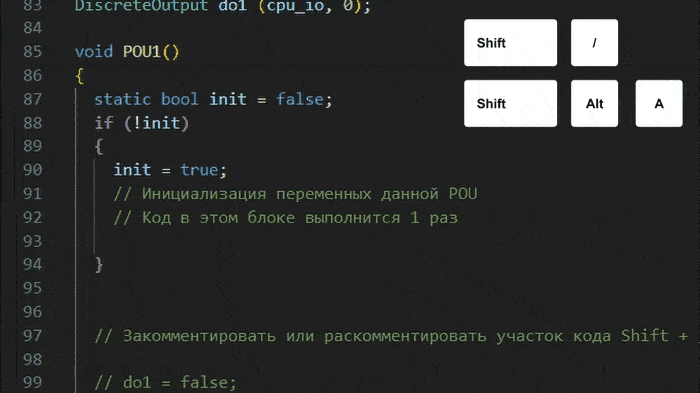Click the slash key overlay
This screenshot has height=393, width=700.
click(594, 43)
